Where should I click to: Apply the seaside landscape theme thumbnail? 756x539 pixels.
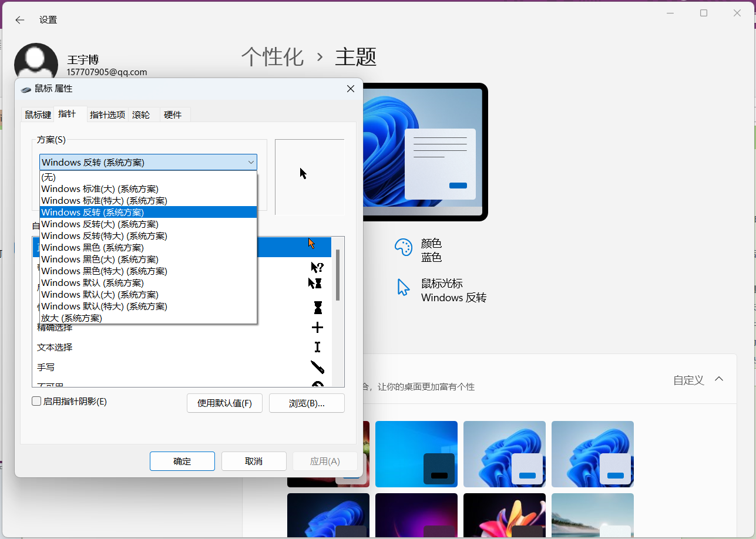point(593,516)
